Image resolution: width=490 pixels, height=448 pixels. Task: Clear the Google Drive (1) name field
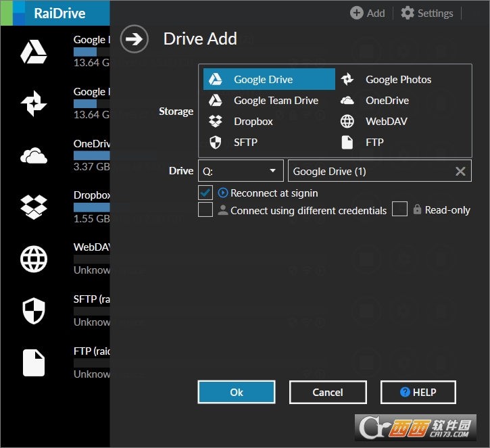[460, 171]
